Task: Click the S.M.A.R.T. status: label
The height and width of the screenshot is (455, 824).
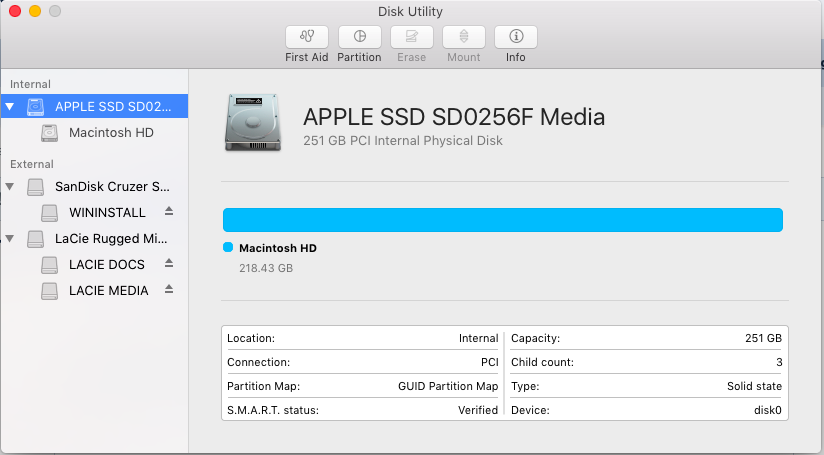Action: click(x=273, y=410)
